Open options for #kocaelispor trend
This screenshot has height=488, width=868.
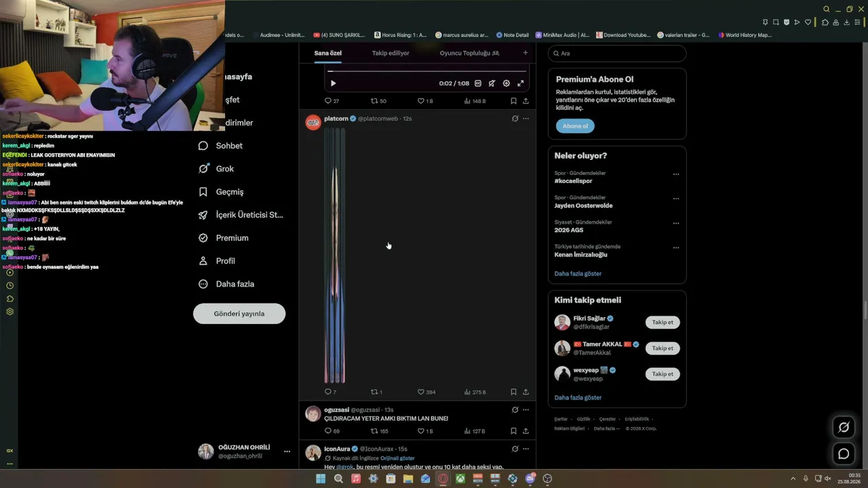(676, 174)
